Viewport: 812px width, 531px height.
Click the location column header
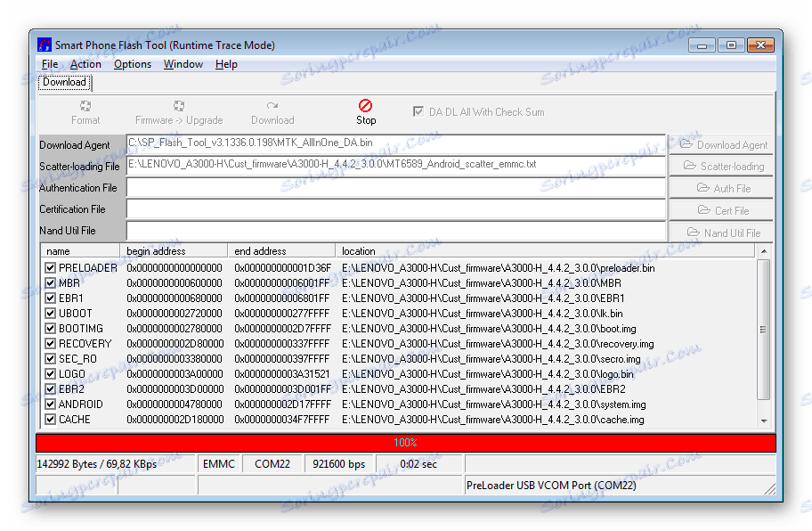(x=545, y=251)
